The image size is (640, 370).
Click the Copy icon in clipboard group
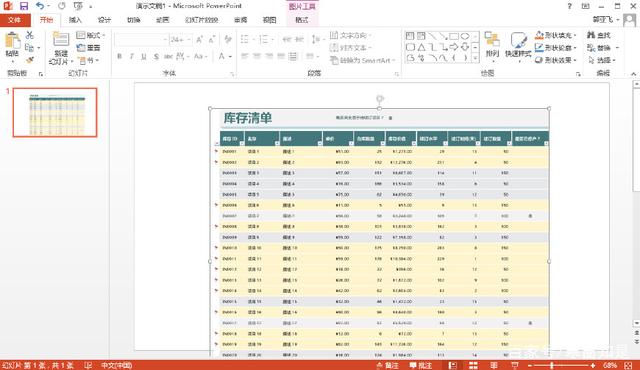pos(29,48)
